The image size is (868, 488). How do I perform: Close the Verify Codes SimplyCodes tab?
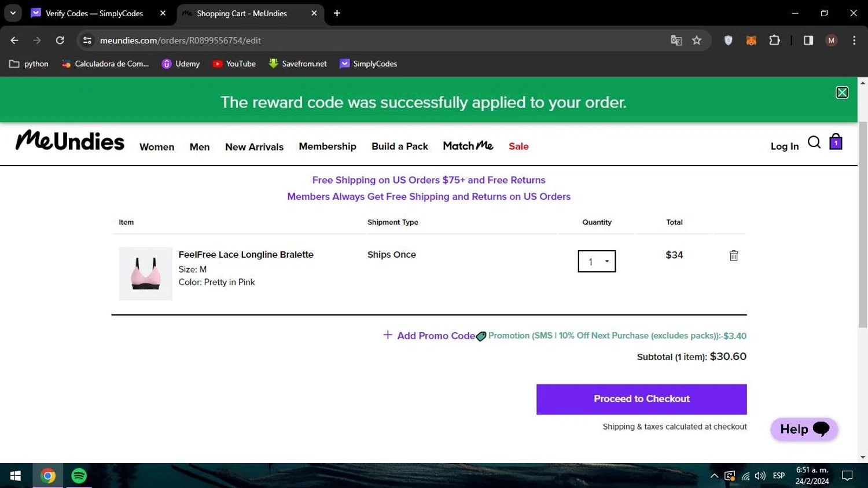[163, 13]
